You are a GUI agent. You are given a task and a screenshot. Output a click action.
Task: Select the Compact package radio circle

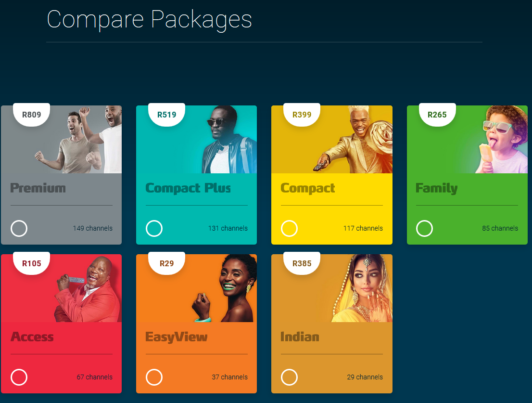290,229
